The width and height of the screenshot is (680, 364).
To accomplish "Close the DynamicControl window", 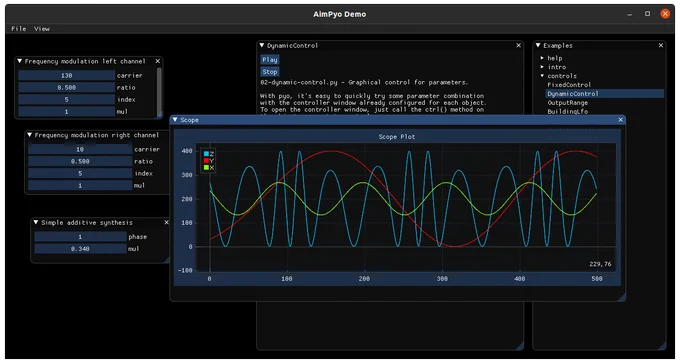I will tap(518, 46).
